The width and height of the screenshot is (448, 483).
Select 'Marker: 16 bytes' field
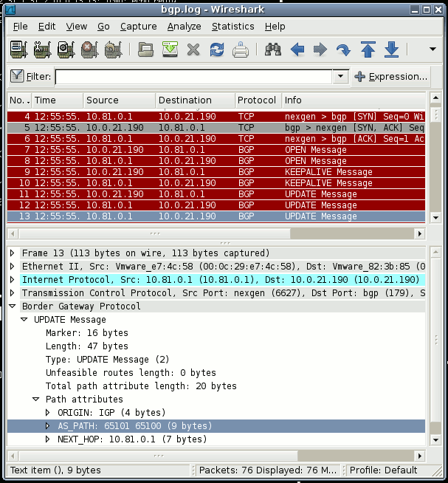[87, 332]
